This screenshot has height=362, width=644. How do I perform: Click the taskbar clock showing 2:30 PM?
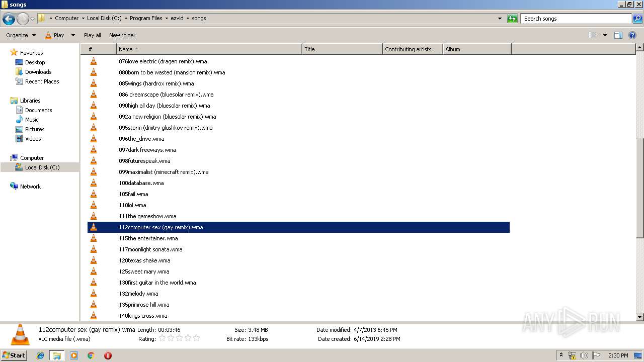pyautogui.click(x=618, y=355)
